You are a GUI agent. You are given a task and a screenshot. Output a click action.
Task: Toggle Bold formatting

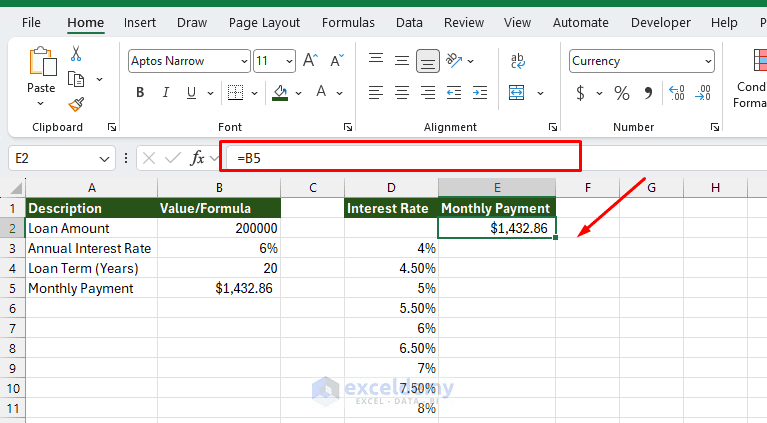tap(140, 92)
